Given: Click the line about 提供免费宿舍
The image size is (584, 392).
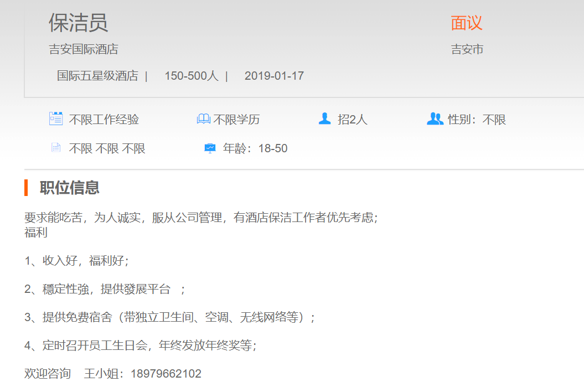Looking at the screenshot, I should [x=169, y=317].
